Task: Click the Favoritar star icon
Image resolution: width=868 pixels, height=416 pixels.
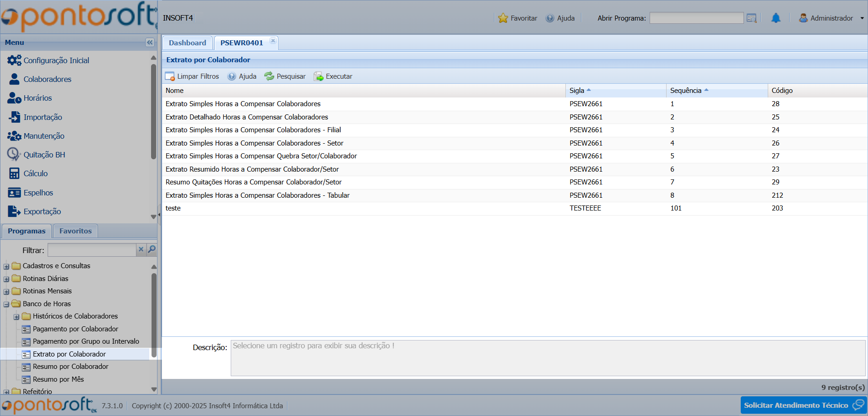Action: point(503,18)
